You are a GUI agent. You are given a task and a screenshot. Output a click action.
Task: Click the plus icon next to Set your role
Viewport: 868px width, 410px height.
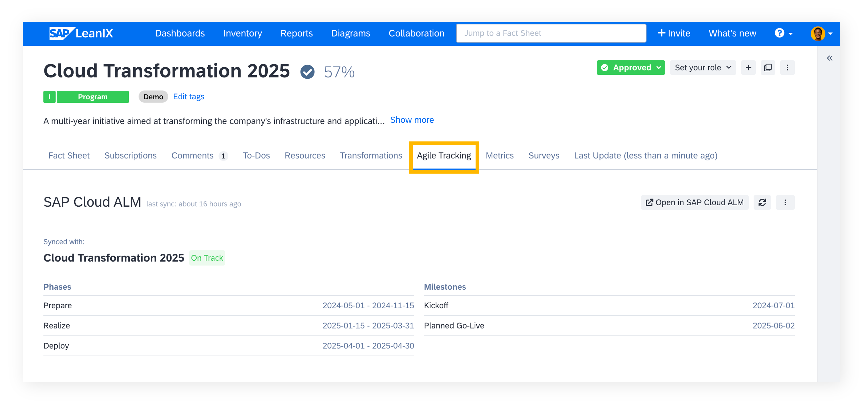point(748,68)
